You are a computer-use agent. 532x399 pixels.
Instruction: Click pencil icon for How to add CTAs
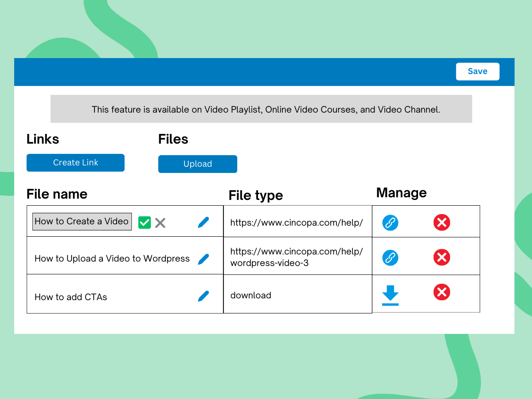[203, 296]
